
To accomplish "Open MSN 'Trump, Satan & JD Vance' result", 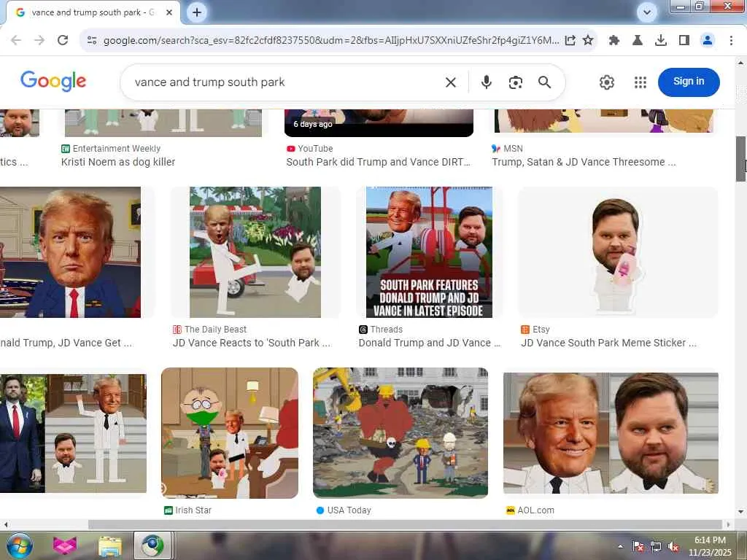I will point(584,162).
